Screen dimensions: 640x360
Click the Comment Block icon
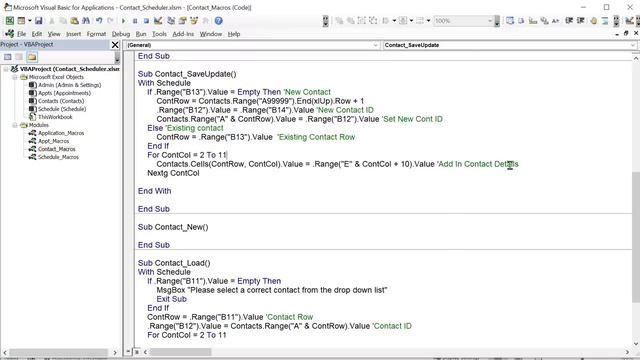(605, 21)
